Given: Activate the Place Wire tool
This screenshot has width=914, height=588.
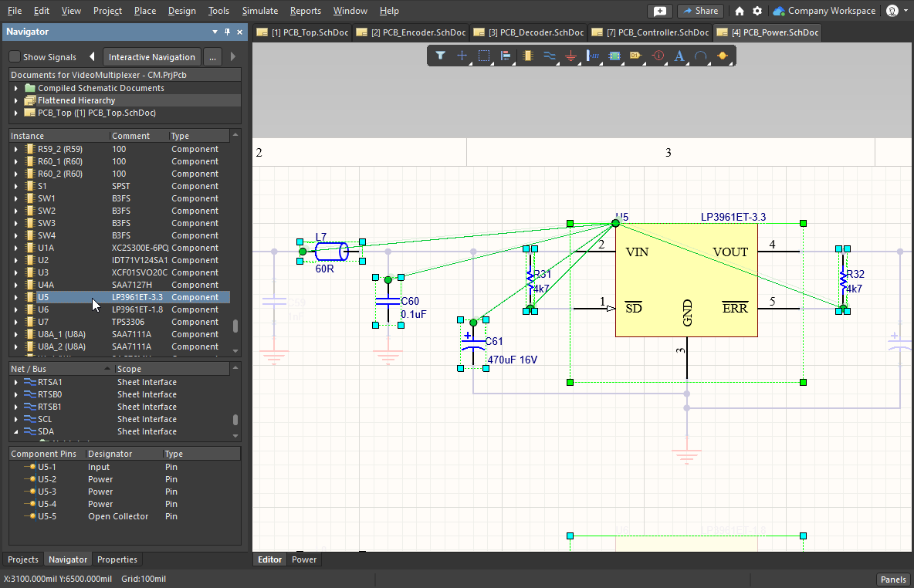Looking at the screenshot, I should 549,56.
